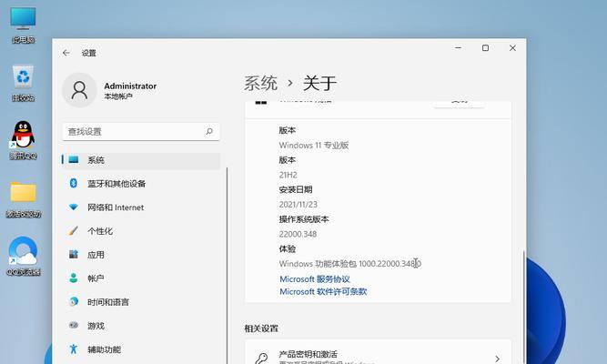Click the 操作系统版本 label
Viewport: 607px width, 364px height.
[x=304, y=219]
